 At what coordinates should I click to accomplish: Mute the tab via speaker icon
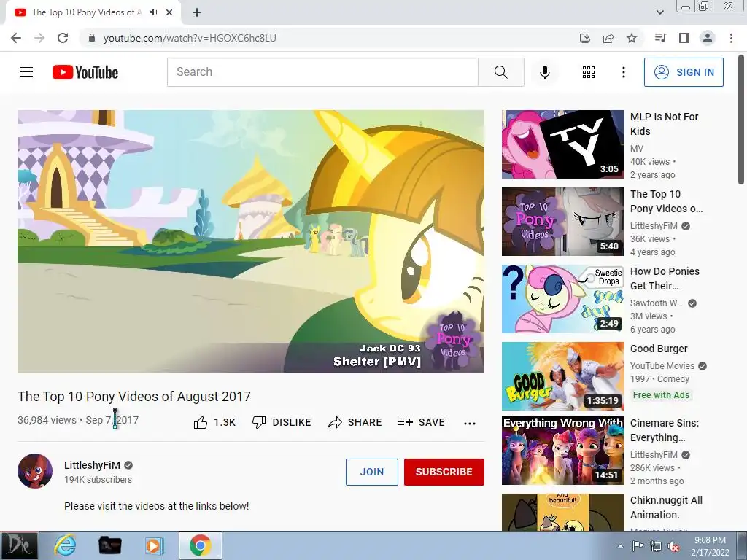point(153,12)
